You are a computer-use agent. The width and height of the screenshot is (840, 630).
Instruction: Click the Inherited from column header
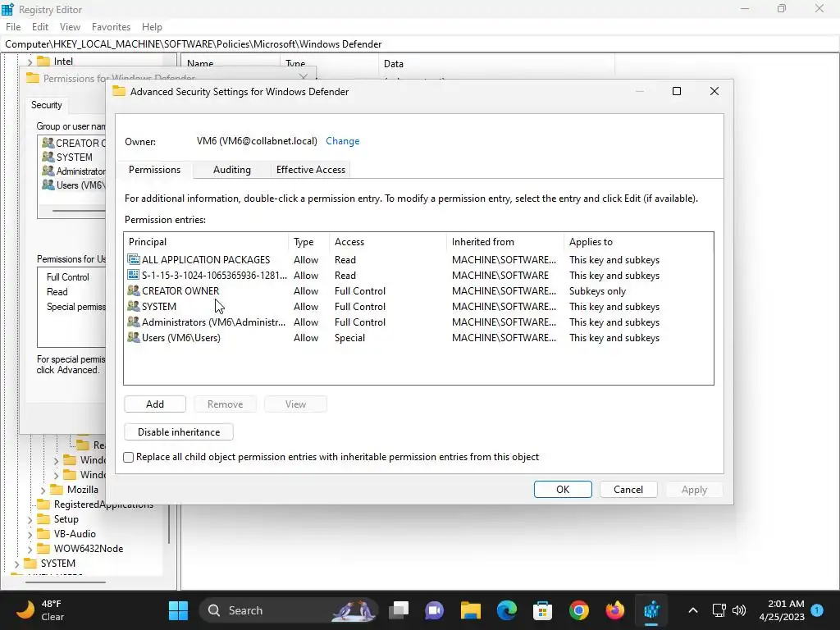tap(504, 242)
